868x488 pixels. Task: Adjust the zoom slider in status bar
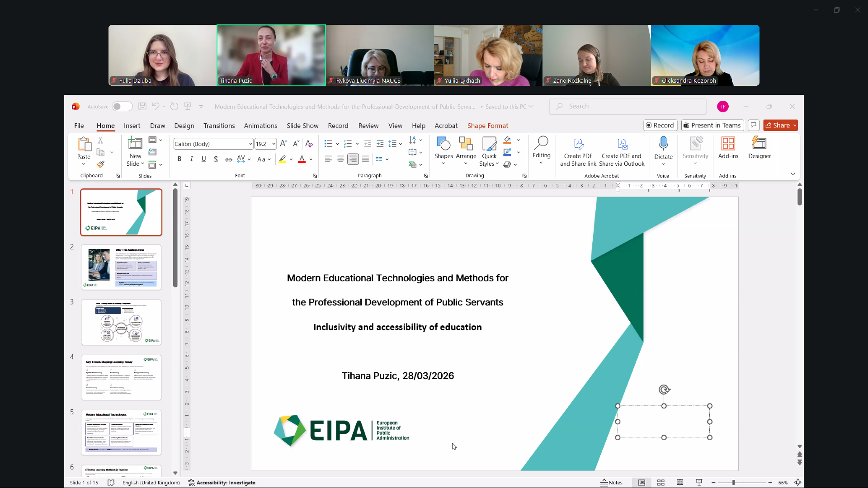click(733, 483)
